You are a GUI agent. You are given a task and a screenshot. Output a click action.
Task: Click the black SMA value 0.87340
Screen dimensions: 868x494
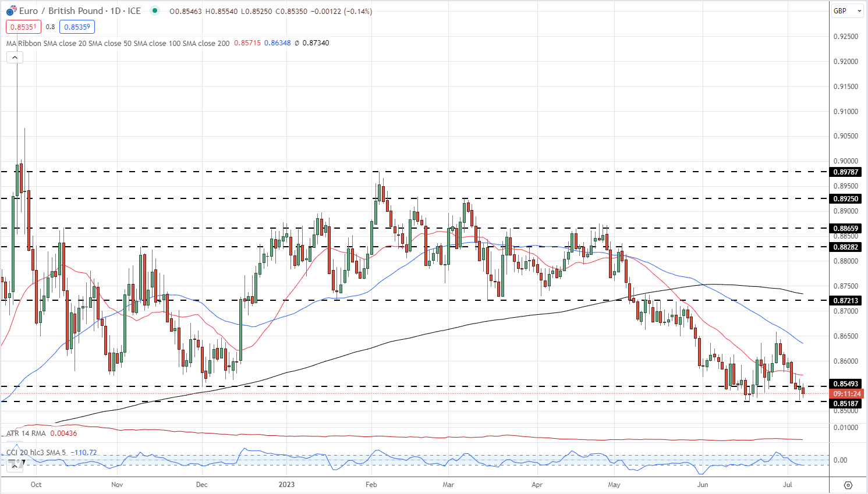[x=316, y=43]
